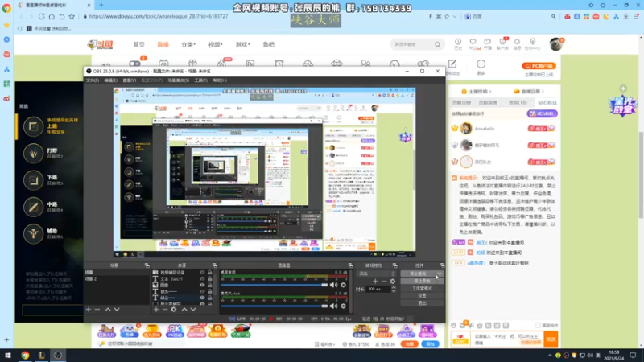The width and height of the screenshot is (644, 362).
Task: Add a new scene in OBS Scenes panel
Action: pyautogui.click(x=89, y=310)
